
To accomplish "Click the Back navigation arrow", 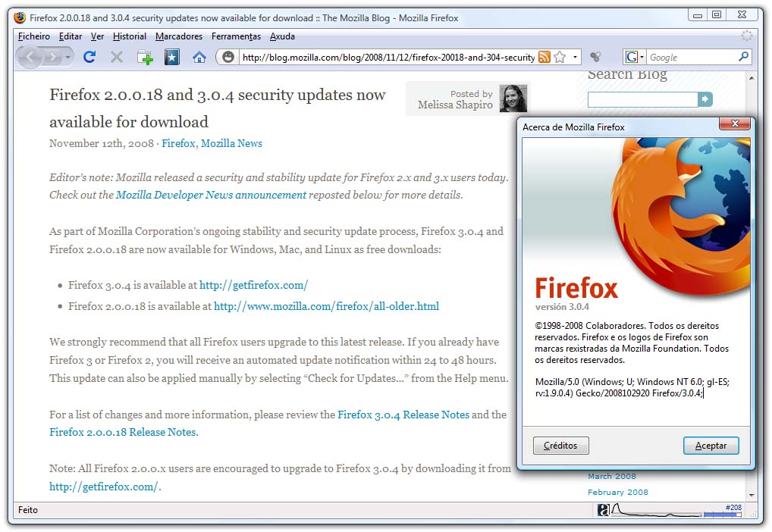I will tap(30, 58).
